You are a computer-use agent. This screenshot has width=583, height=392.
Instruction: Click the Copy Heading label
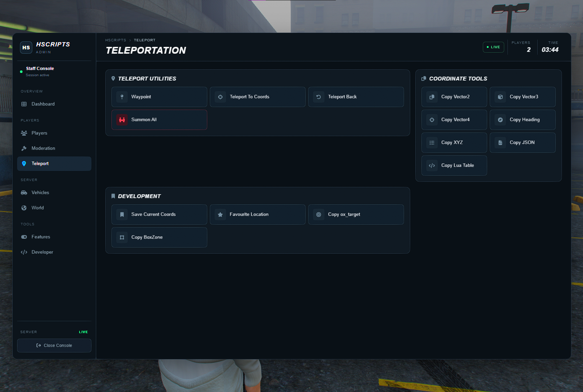pos(525,120)
